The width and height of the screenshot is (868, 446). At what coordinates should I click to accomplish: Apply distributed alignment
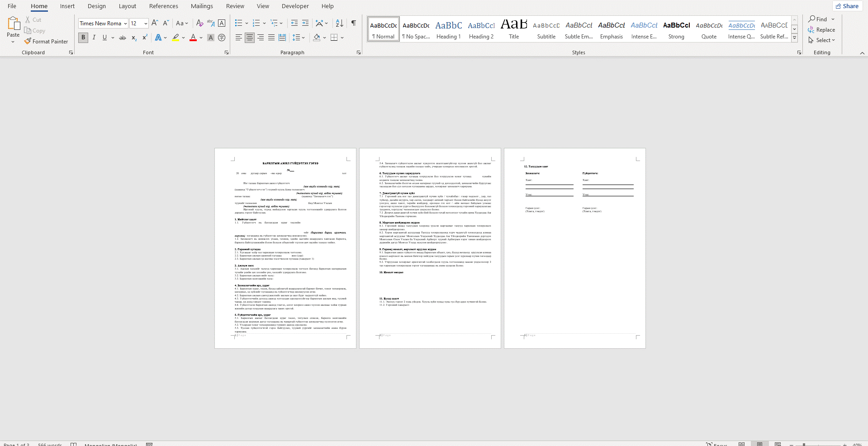point(282,38)
